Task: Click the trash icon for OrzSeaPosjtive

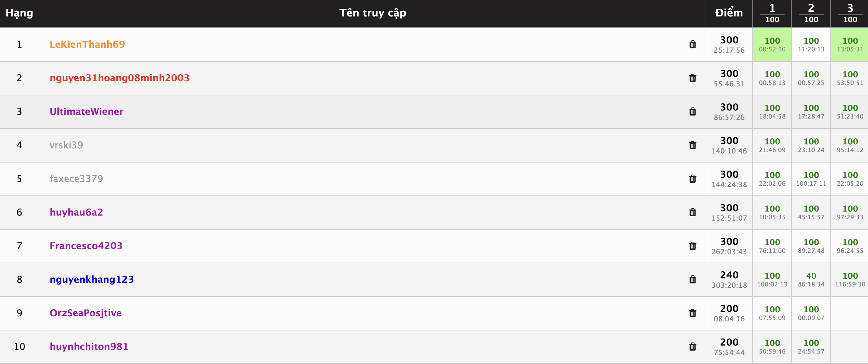Action: point(693,313)
